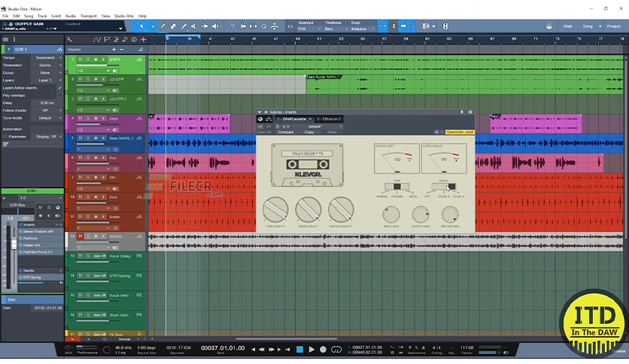
Task: Open the Group None dropdown
Action: click(x=47, y=73)
